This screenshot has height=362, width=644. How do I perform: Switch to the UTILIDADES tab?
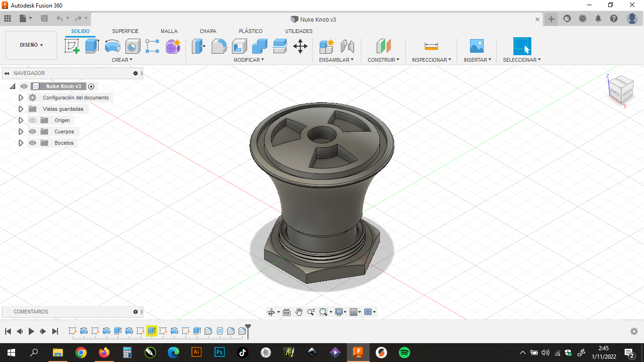(x=299, y=31)
